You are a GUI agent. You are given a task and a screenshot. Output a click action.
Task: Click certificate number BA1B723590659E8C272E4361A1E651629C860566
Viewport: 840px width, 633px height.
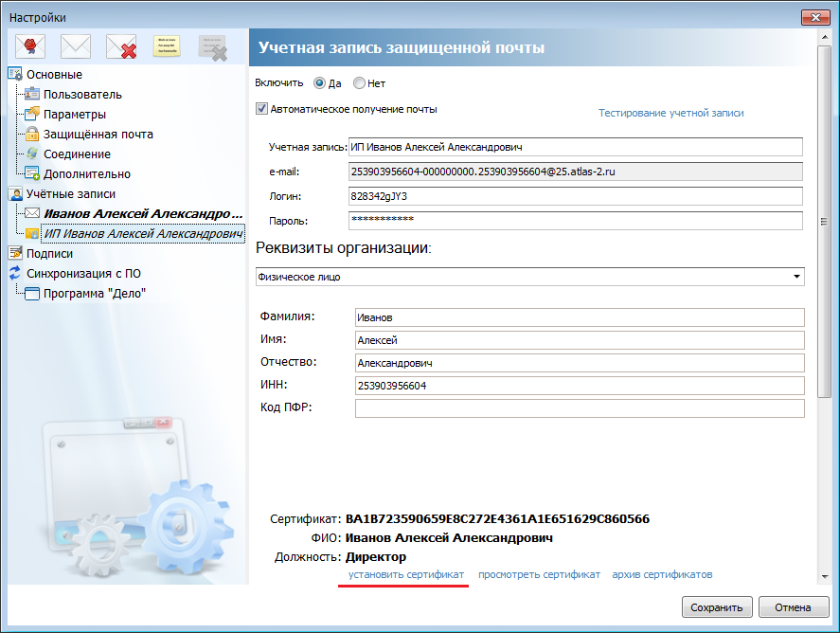coord(497,519)
